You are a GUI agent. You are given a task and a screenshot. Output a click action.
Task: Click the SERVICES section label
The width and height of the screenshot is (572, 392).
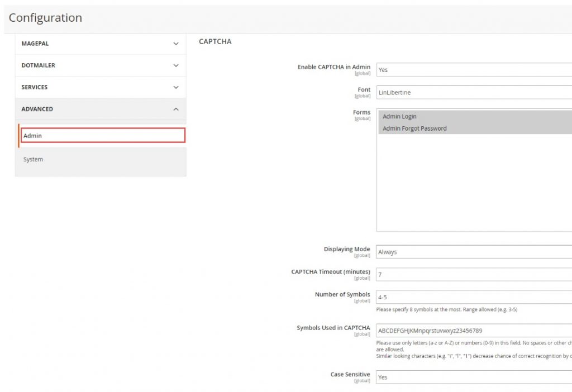35,87
